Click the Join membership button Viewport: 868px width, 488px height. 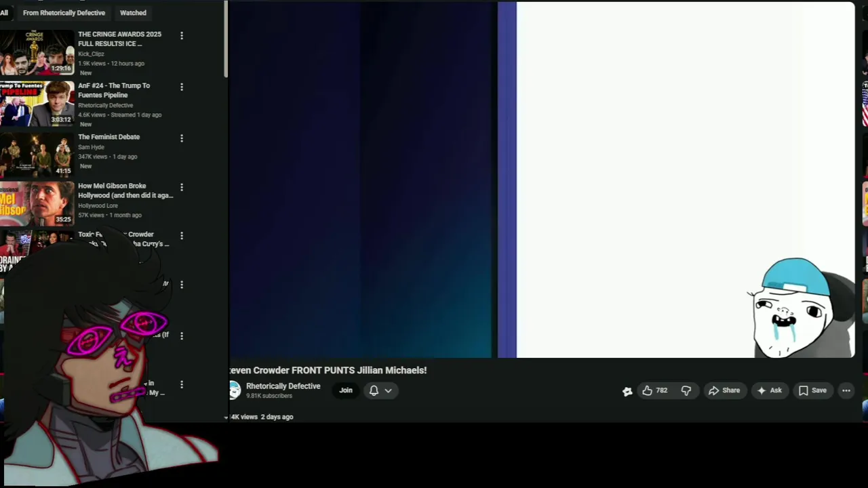point(346,390)
